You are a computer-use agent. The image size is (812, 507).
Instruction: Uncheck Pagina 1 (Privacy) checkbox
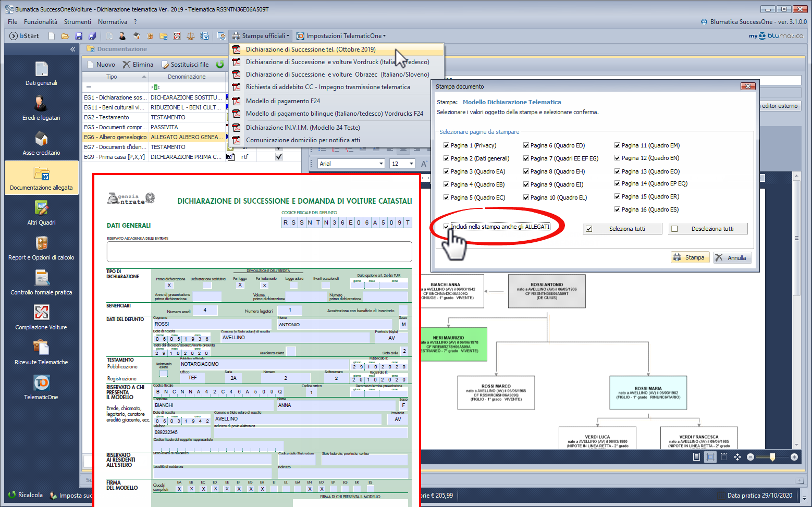click(446, 145)
